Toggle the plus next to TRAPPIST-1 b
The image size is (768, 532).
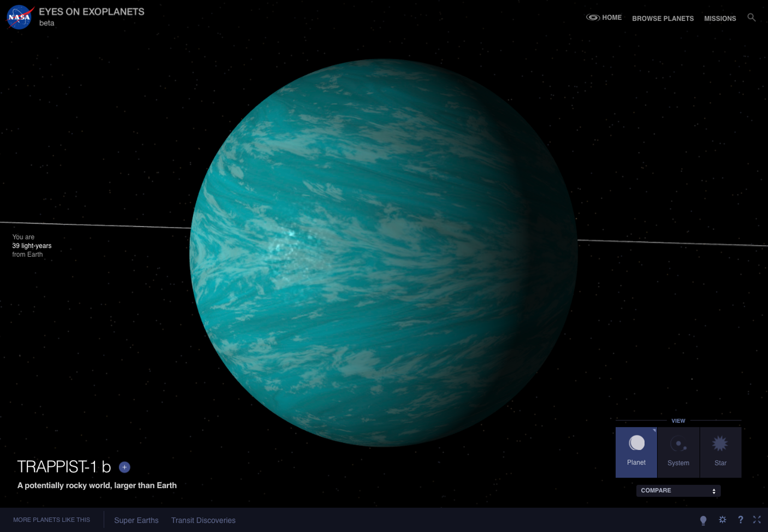pos(124,467)
